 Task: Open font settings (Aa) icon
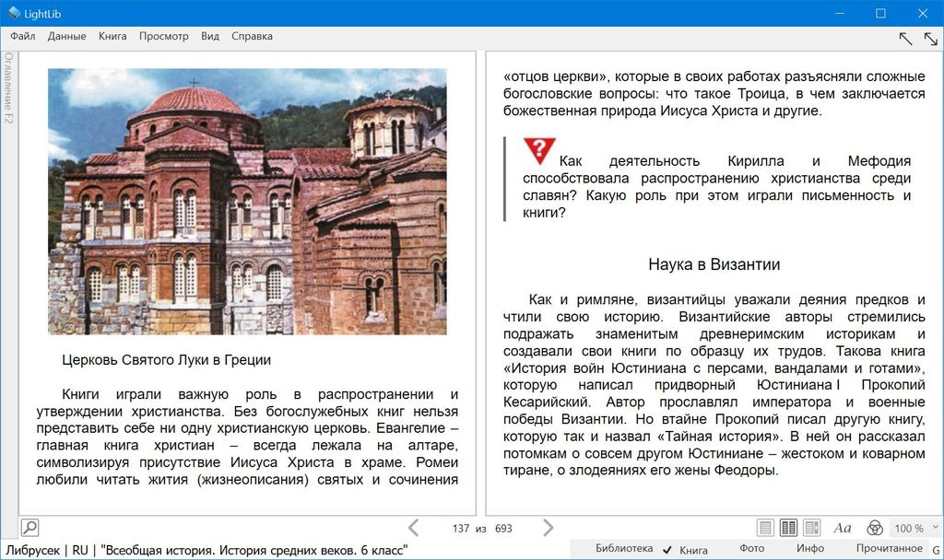pos(843,528)
